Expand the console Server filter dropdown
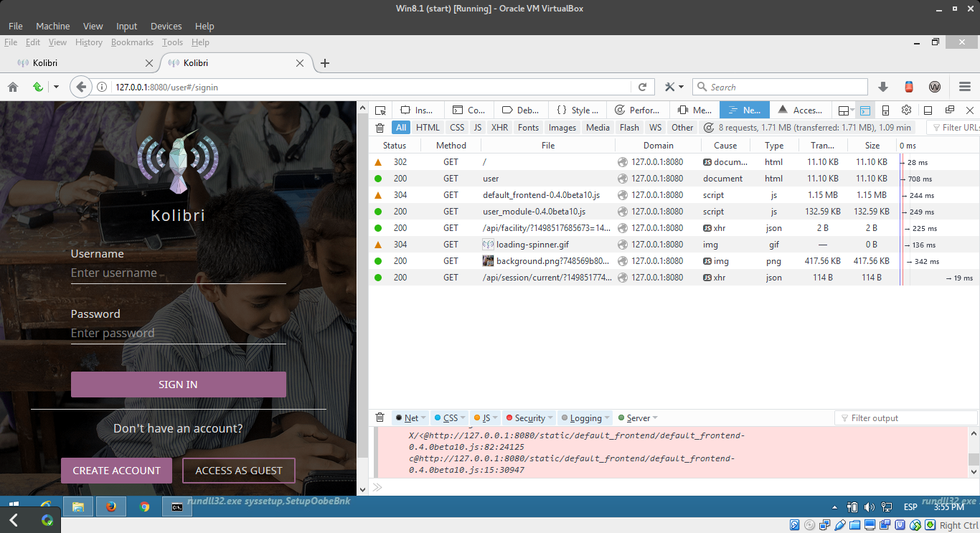This screenshot has width=980, height=533. click(x=655, y=418)
